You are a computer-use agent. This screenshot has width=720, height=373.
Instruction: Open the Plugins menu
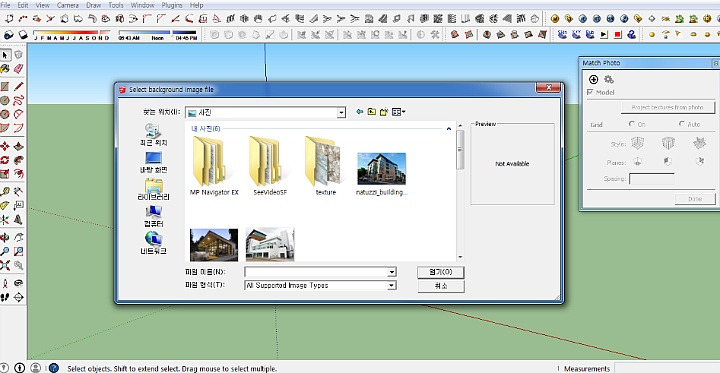pos(172,5)
